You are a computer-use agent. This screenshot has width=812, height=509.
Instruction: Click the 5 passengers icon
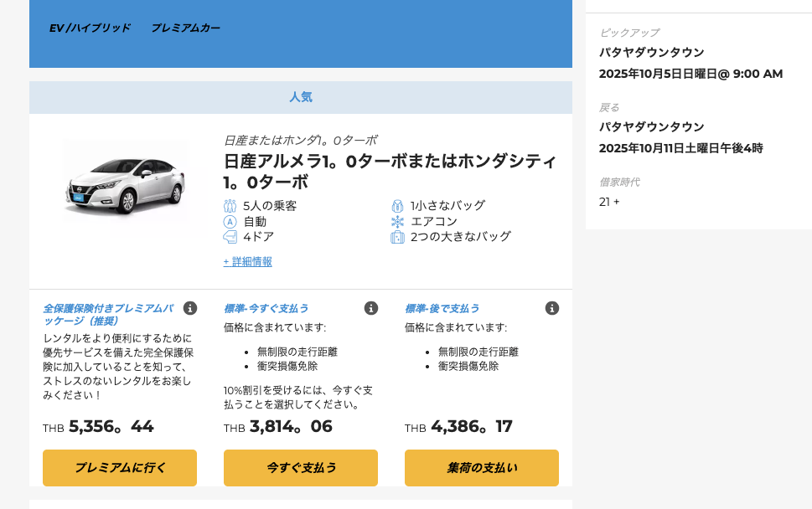tap(230, 206)
